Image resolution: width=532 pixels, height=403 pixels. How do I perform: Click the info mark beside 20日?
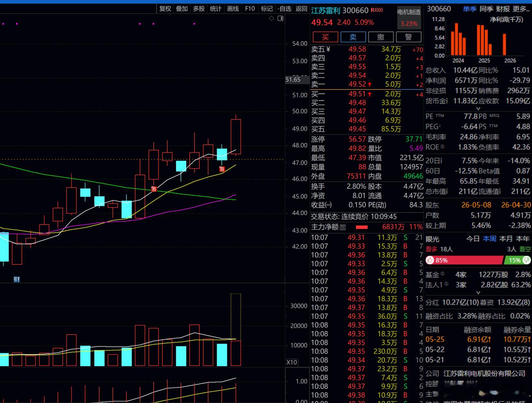click(441, 161)
